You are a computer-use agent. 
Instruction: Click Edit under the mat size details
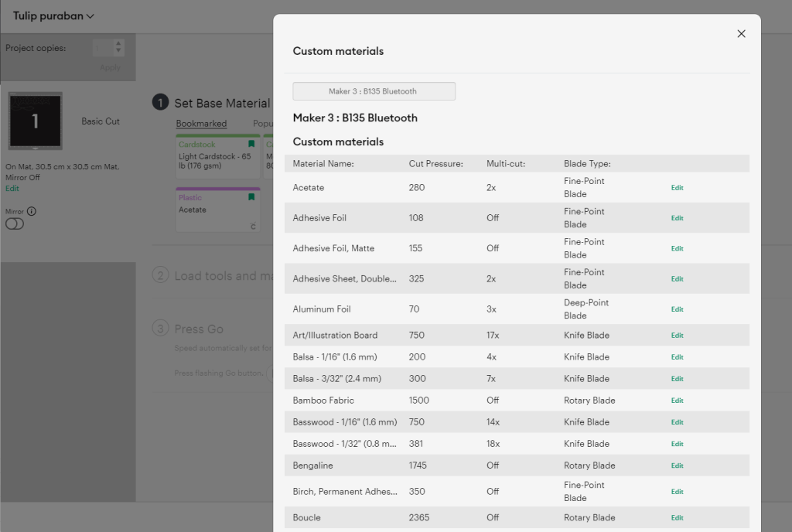(12, 189)
